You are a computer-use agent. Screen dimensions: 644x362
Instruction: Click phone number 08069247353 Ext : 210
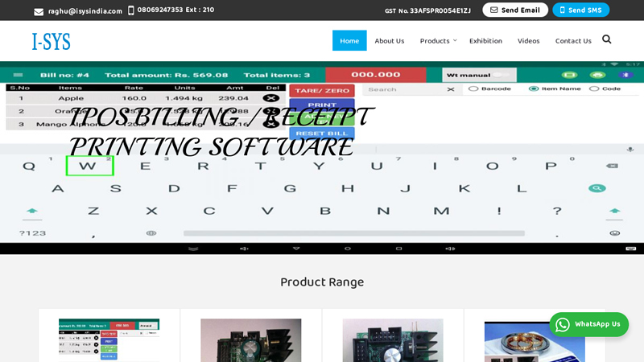point(175,10)
